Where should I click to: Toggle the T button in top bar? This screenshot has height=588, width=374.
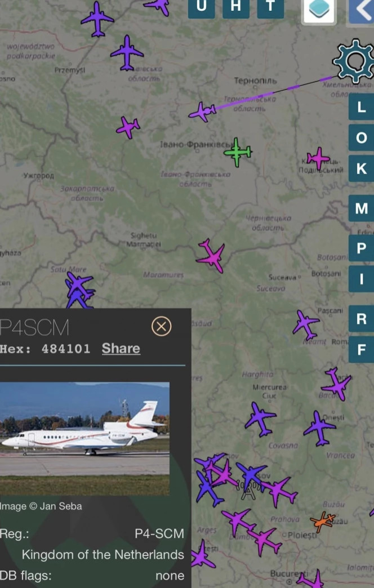point(270,7)
